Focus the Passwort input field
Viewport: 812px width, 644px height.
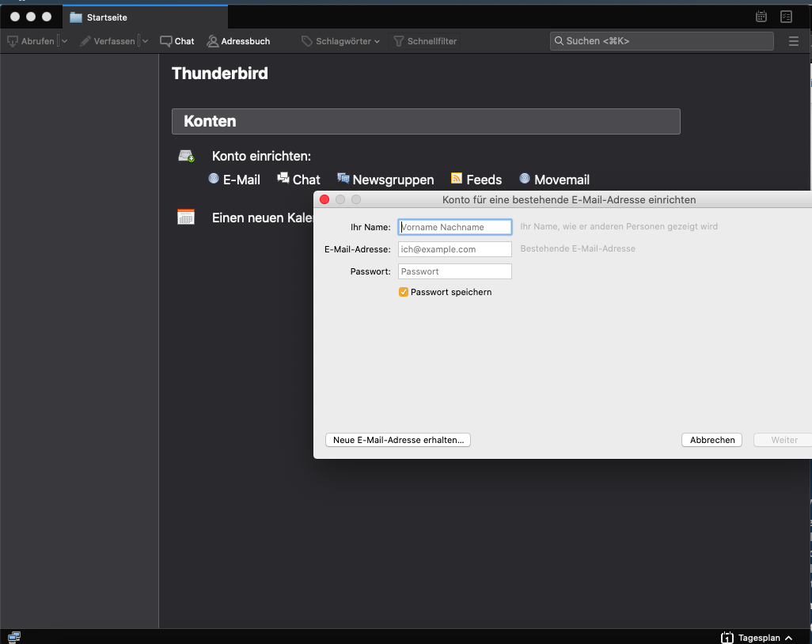455,271
